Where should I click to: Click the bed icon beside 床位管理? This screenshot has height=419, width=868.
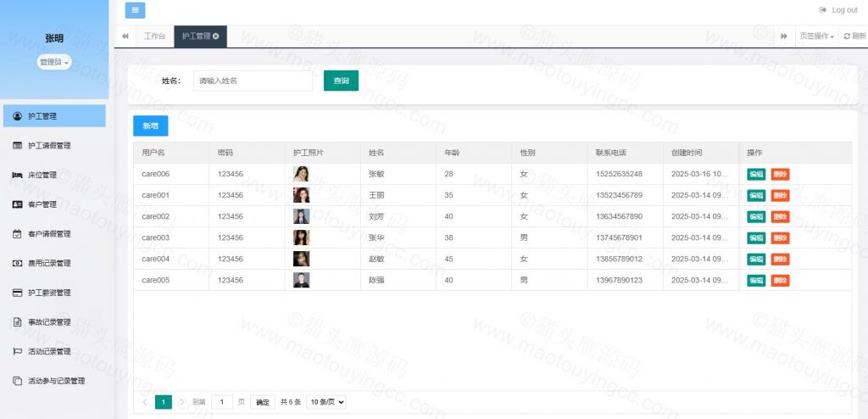(17, 175)
